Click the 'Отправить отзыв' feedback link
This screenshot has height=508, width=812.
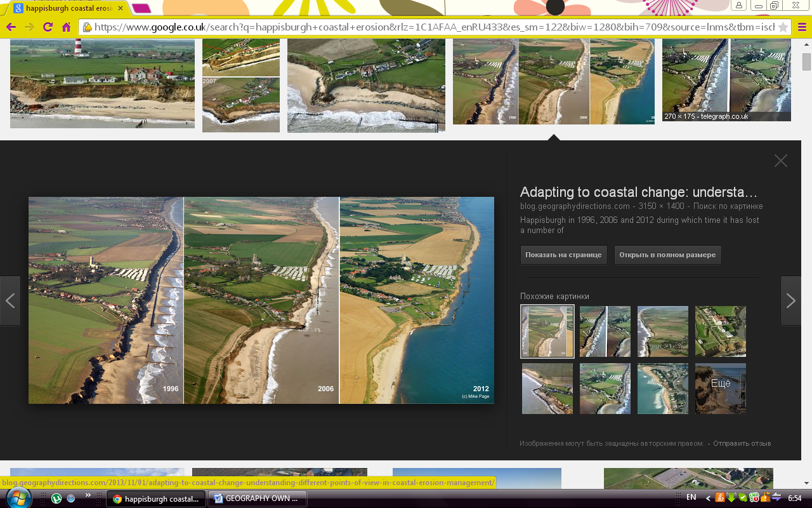[742, 443]
